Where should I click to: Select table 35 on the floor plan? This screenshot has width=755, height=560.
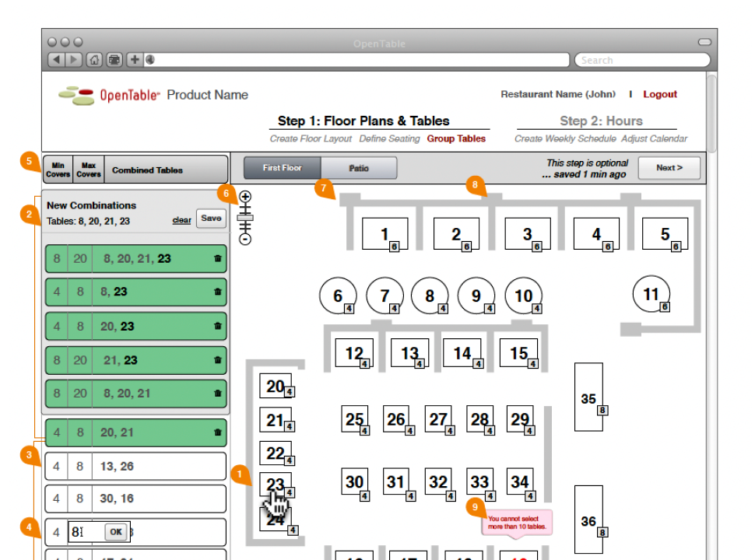point(589,397)
